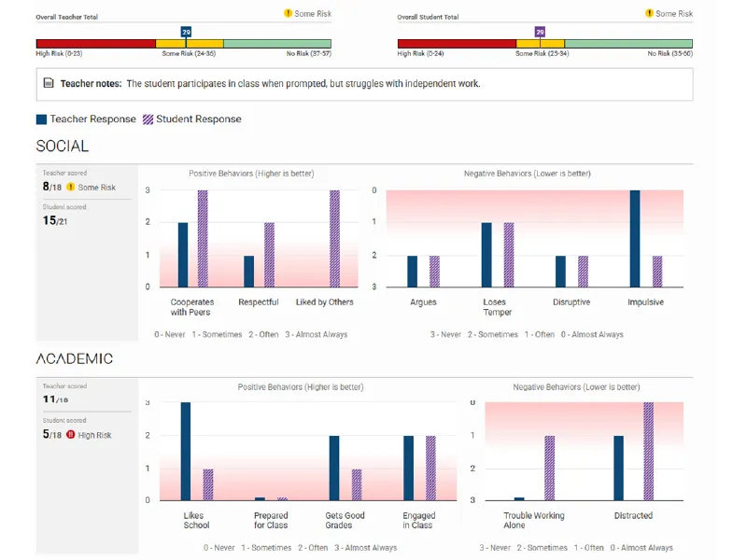Click the teacher bar for Argues

coord(412,272)
